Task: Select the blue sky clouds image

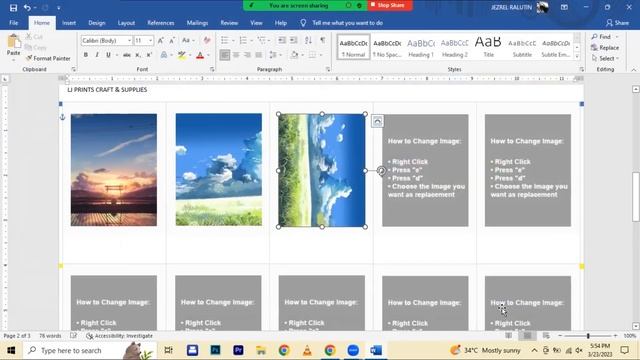Action: (219, 169)
